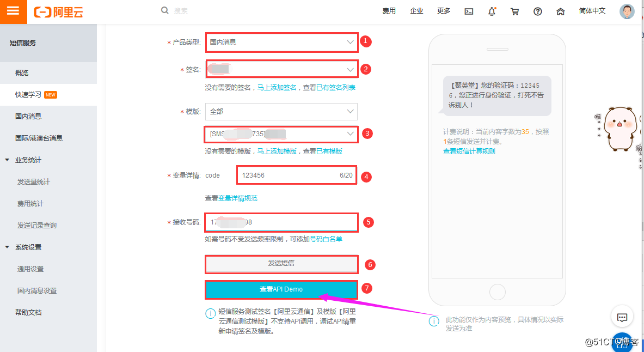Viewport: 644px width, 352px height.
Task: Open the 变量详情规范 link
Action: pos(237,198)
